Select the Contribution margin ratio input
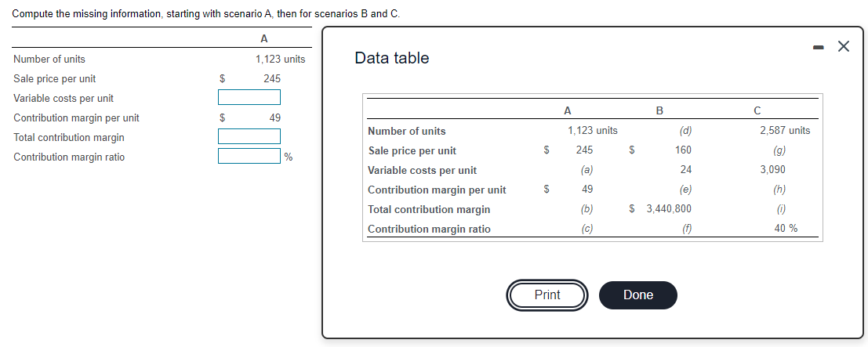 click(249, 156)
